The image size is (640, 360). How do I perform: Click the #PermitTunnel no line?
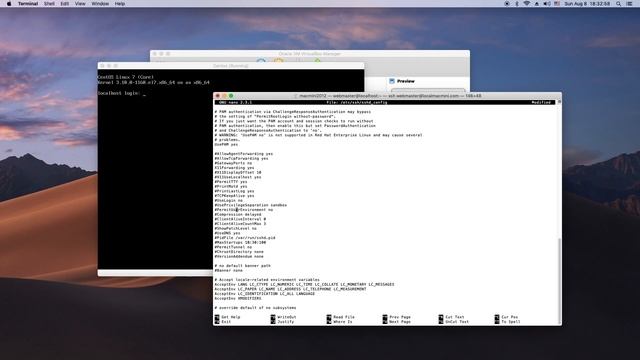point(233,247)
